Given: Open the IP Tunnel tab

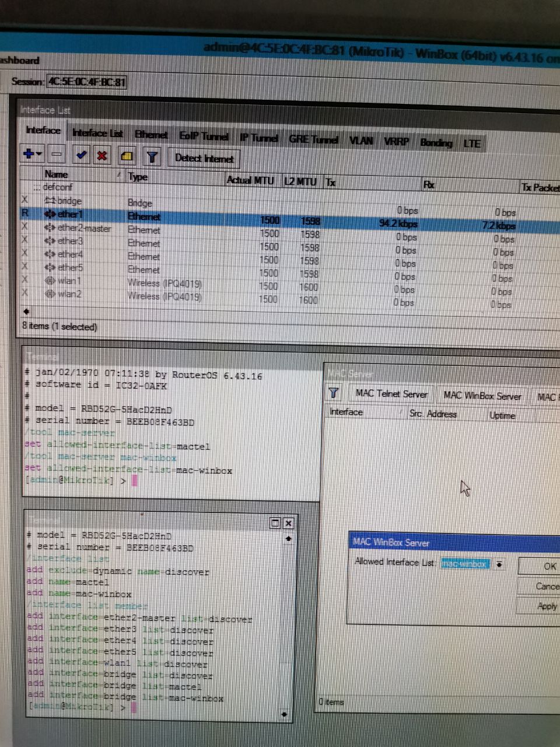Looking at the screenshot, I should [x=258, y=138].
